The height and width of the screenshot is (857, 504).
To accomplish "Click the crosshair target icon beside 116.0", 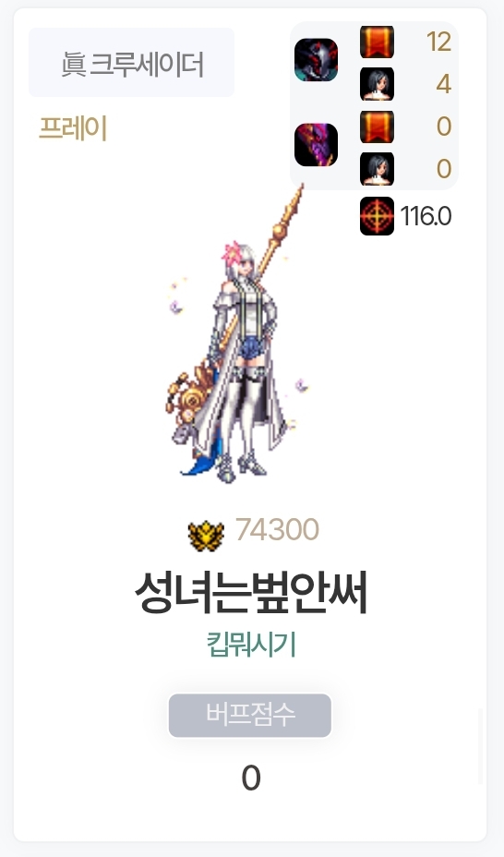I will (x=377, y=216).
